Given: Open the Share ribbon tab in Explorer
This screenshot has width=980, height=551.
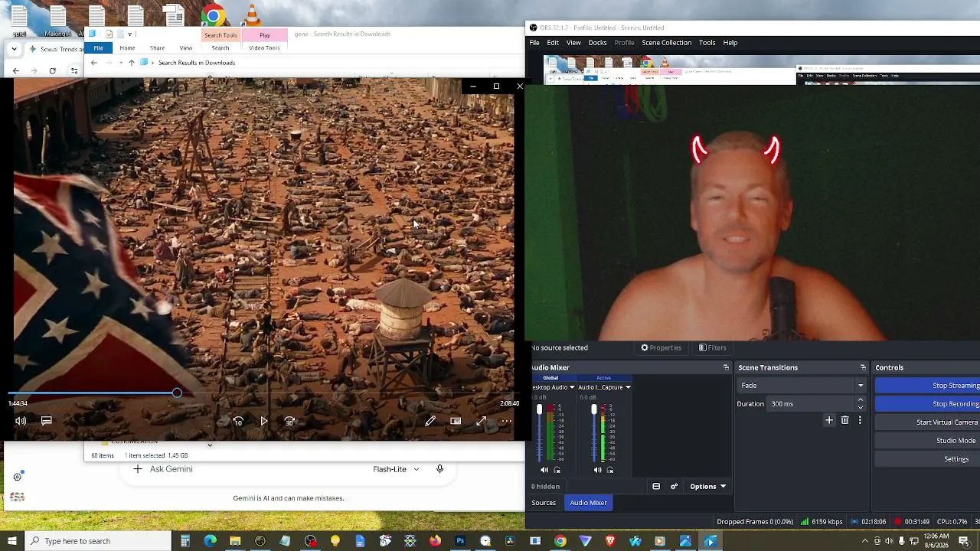Looking at the screenshot, I should click(157, 48).
